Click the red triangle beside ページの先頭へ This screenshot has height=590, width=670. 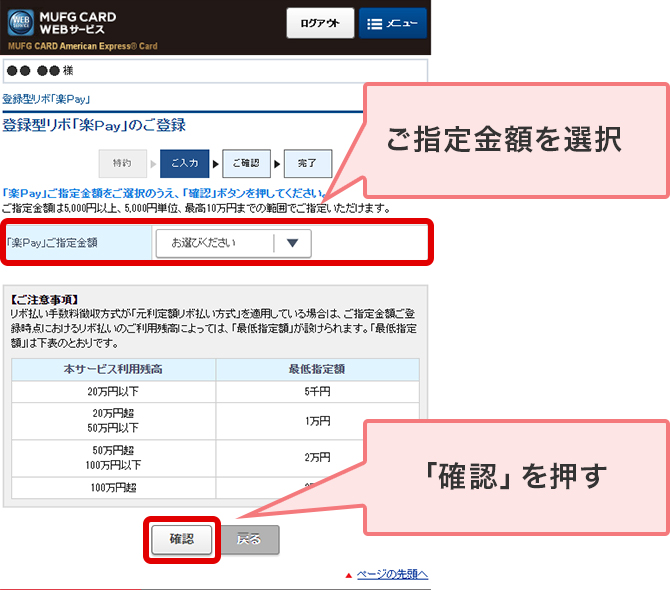[x=349, y=575]
